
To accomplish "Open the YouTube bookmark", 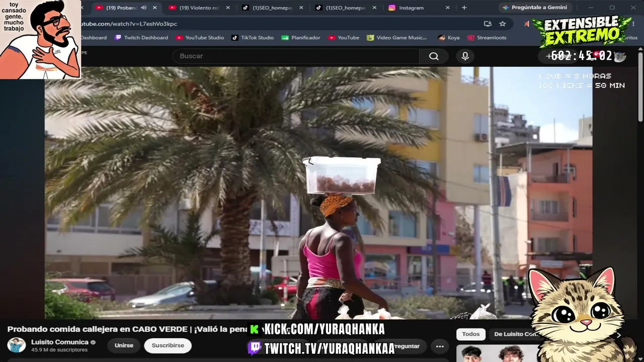I will point(344,38).
